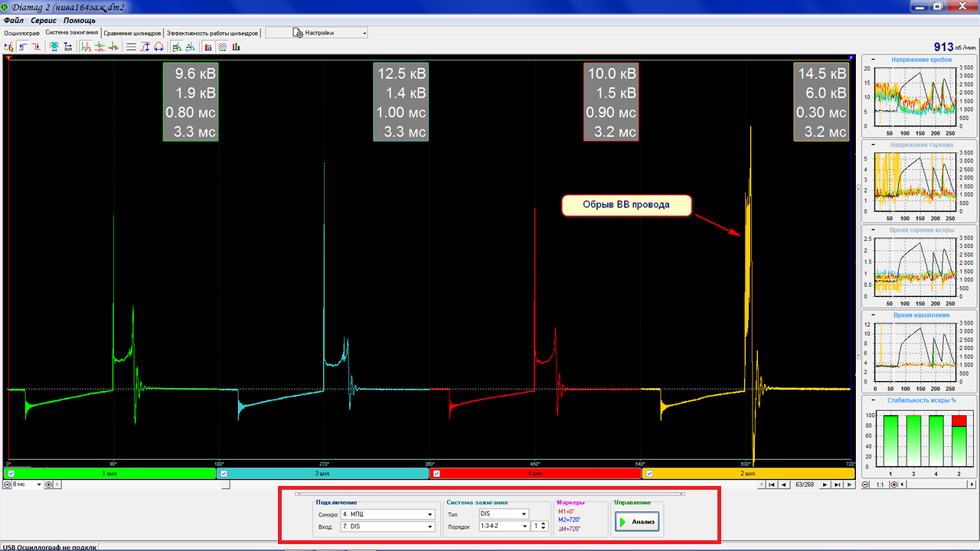Toggle the cylinder 2 checkbox on yellow bar
The width and height of the screenshot is (980, 551).
click(648, 474)
